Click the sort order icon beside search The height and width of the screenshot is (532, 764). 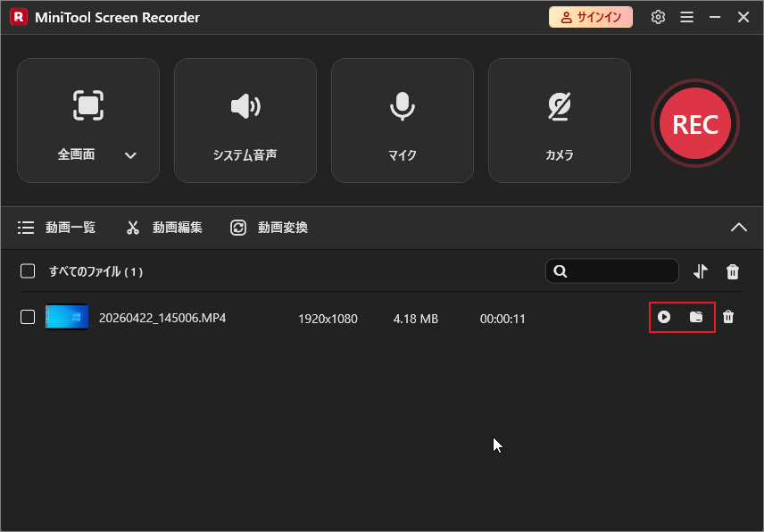click(x=701, y=271)
